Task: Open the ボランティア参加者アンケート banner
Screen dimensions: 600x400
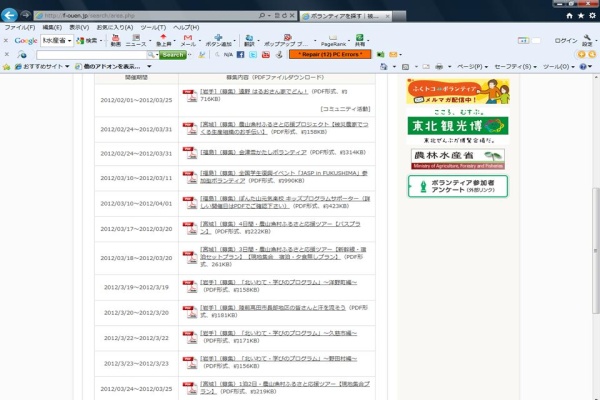Action: 458,186
